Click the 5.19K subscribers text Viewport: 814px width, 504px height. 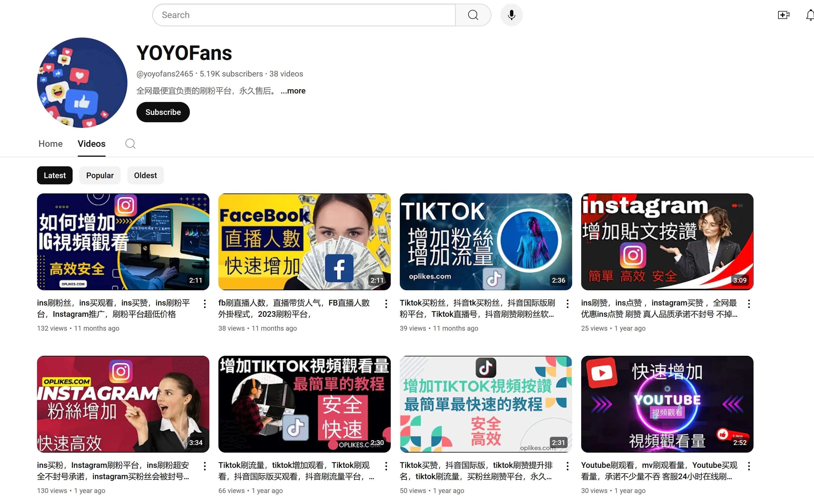(x=231, y=74)
